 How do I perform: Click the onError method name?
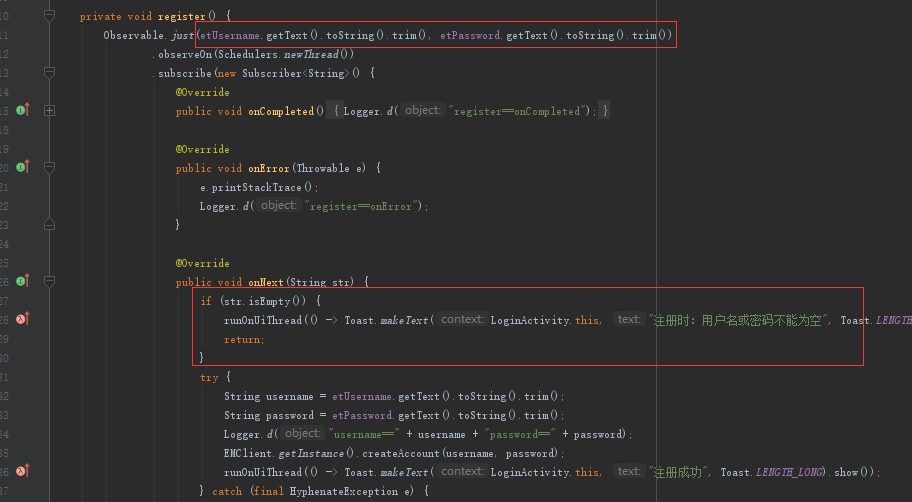[269, 168]
